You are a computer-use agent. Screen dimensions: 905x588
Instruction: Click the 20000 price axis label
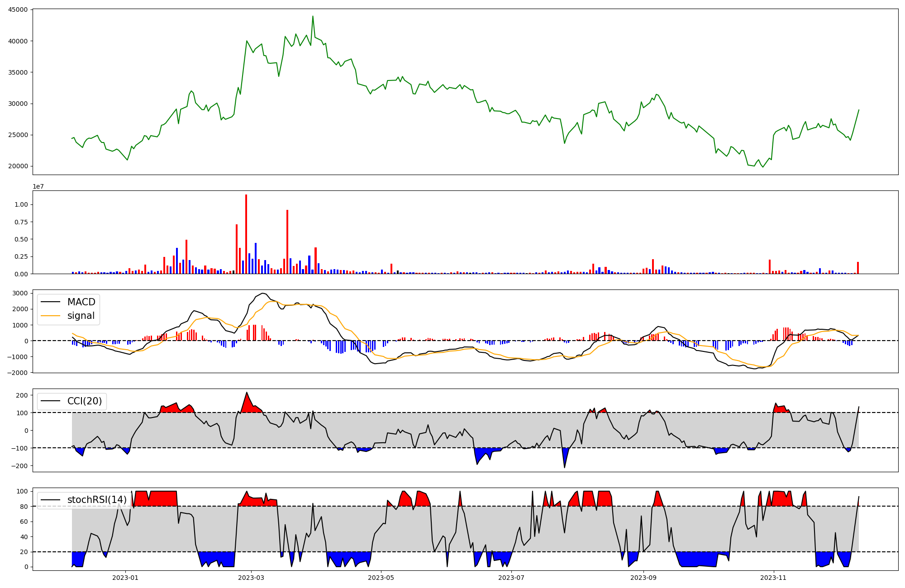[x=18, y=166]
